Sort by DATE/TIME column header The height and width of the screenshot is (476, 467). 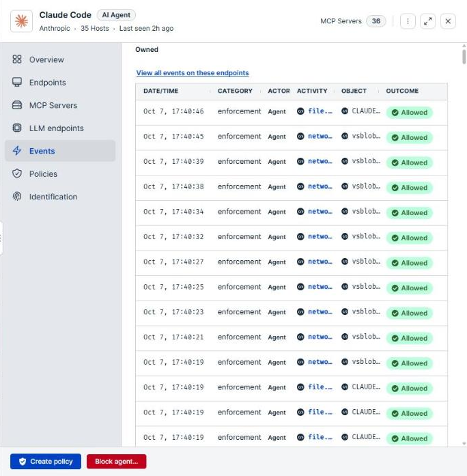click(161, 91)
